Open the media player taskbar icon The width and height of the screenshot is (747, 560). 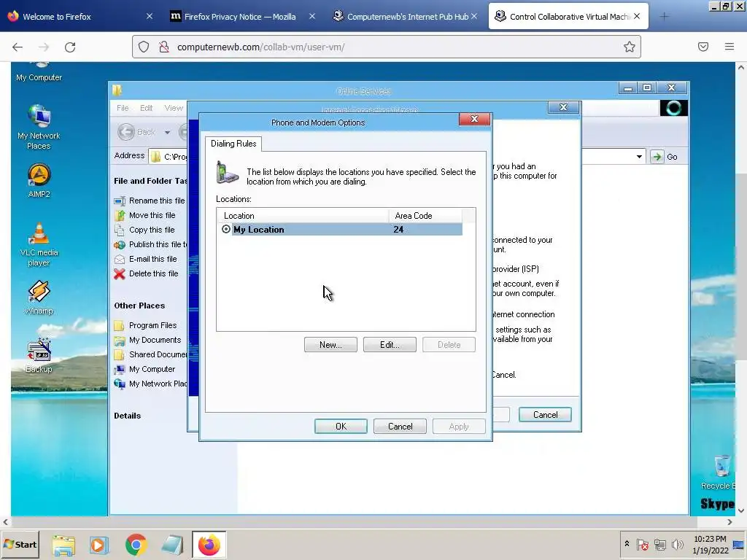99,545
